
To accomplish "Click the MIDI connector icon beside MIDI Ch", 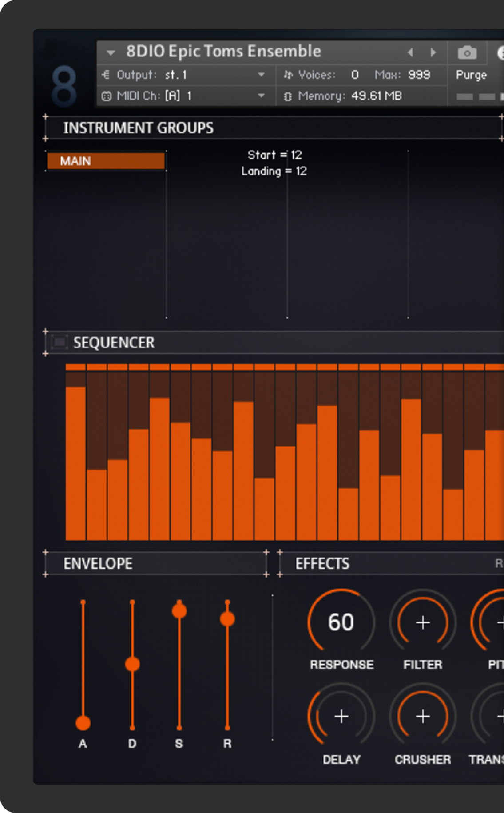I will point(106,96).
